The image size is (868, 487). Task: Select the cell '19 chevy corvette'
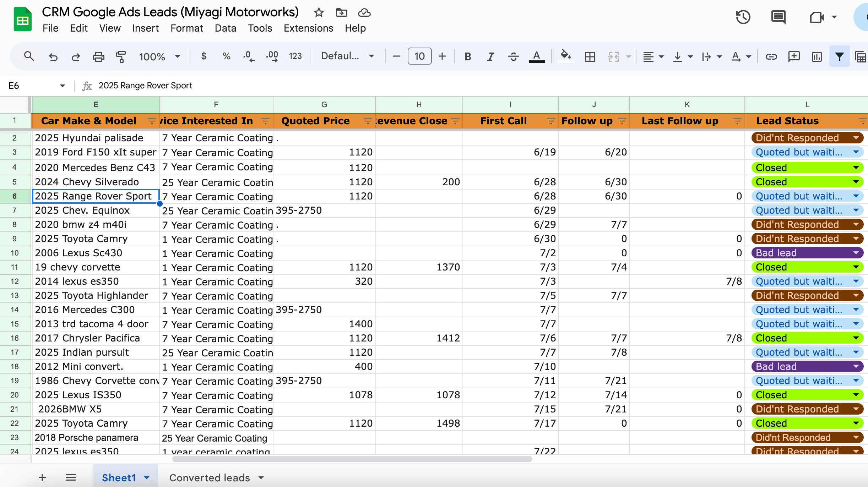(96, 267)
